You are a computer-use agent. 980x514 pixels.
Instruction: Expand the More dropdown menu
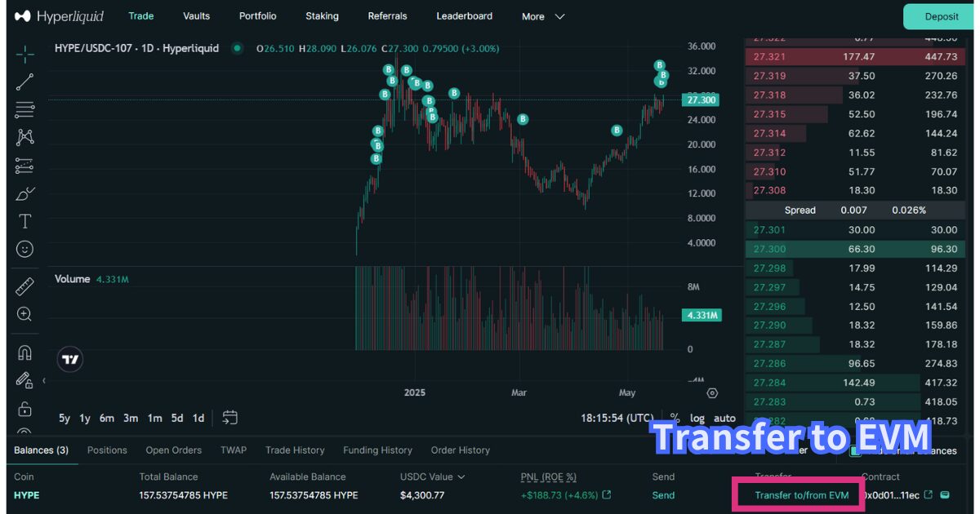point(543,16)
